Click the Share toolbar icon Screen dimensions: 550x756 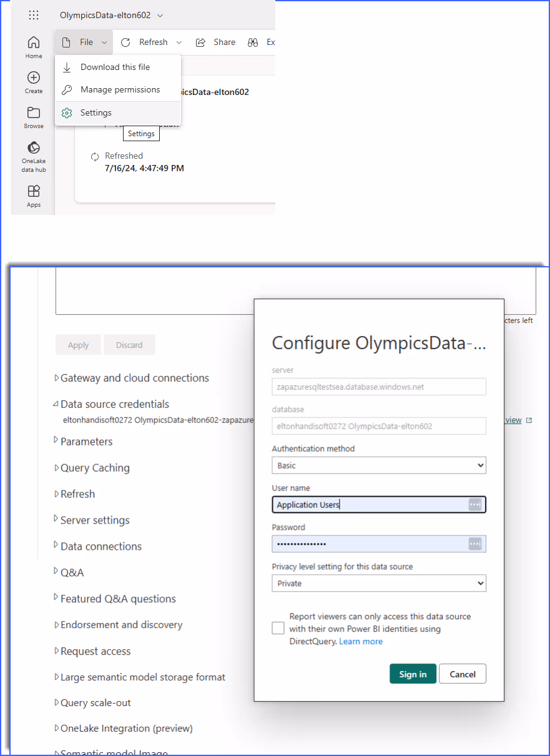[201, 42]
